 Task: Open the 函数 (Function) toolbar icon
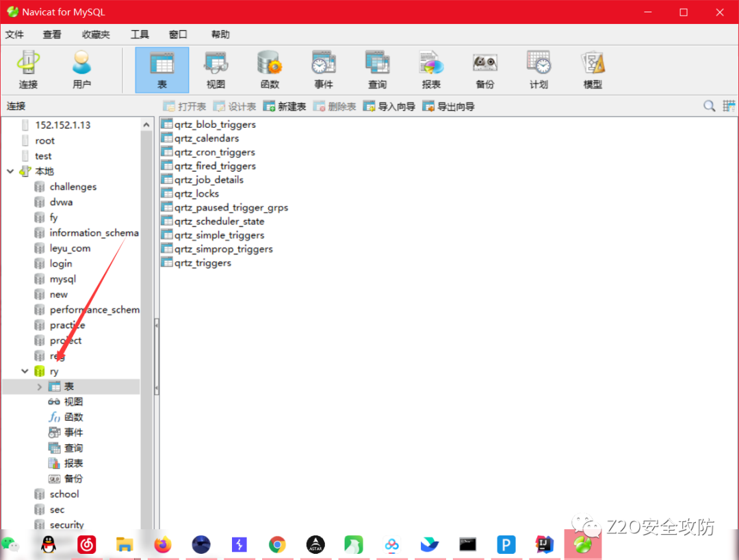coord(270,70)
